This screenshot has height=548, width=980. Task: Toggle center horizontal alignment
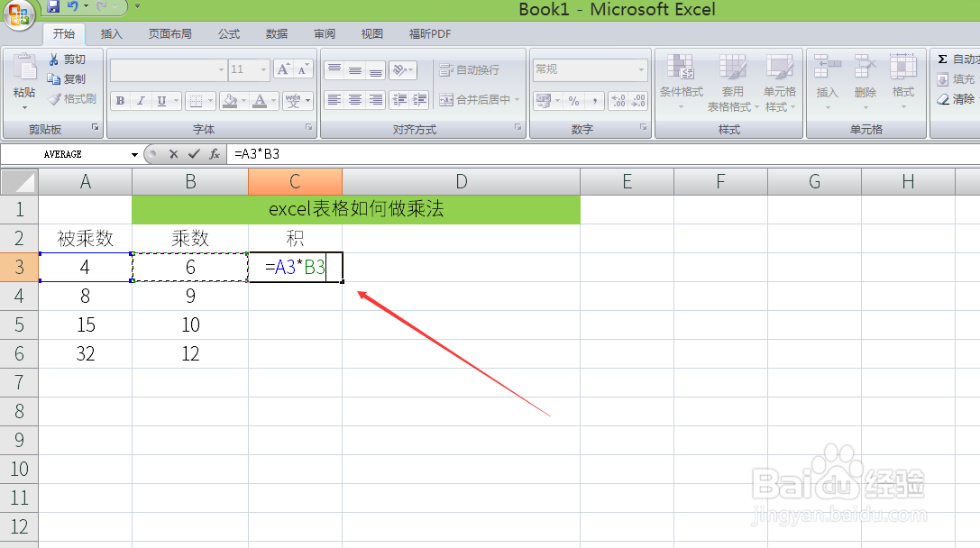point(355,99)
